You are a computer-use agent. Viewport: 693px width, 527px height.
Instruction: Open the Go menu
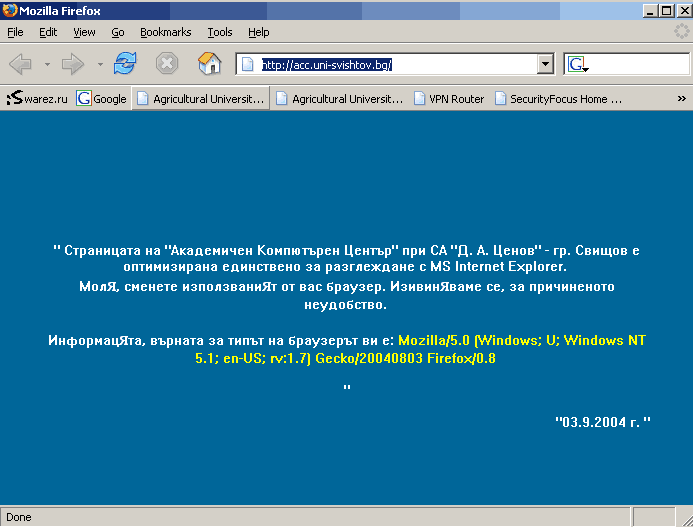[x=118, y=32]
